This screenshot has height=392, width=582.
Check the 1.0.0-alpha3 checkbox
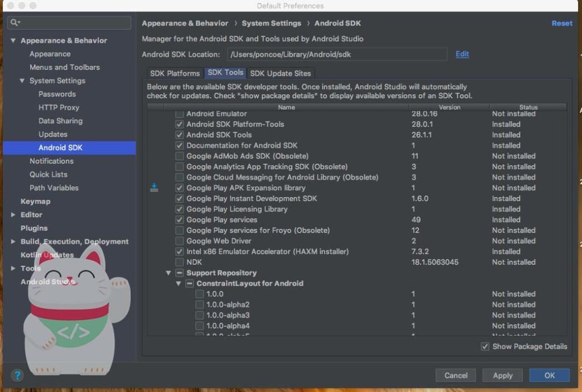[199, 315]
